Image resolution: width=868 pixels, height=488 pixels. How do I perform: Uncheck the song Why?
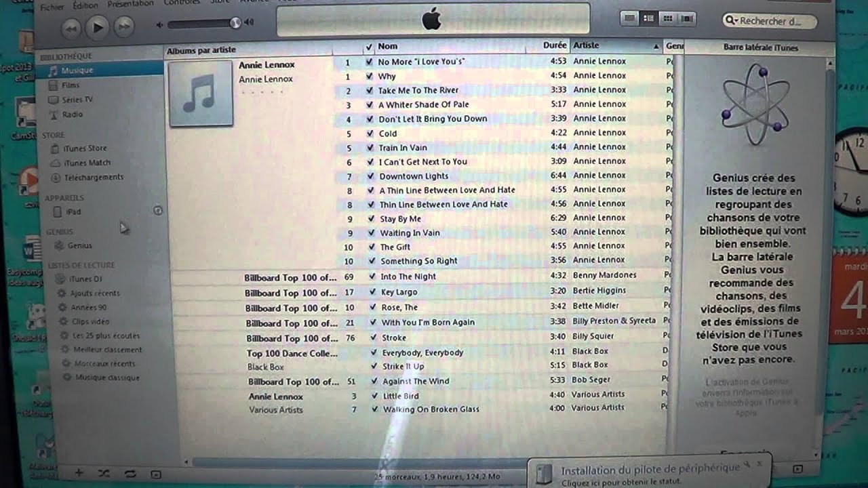369,76
